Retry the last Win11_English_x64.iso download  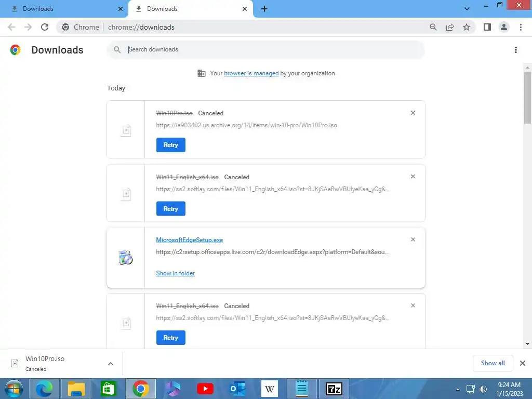tap(170, 338)
